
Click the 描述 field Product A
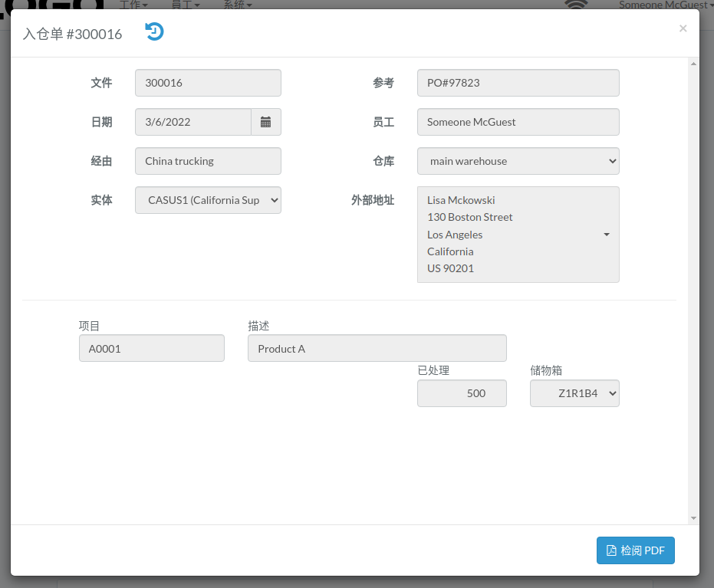click(x=377, y=348)
